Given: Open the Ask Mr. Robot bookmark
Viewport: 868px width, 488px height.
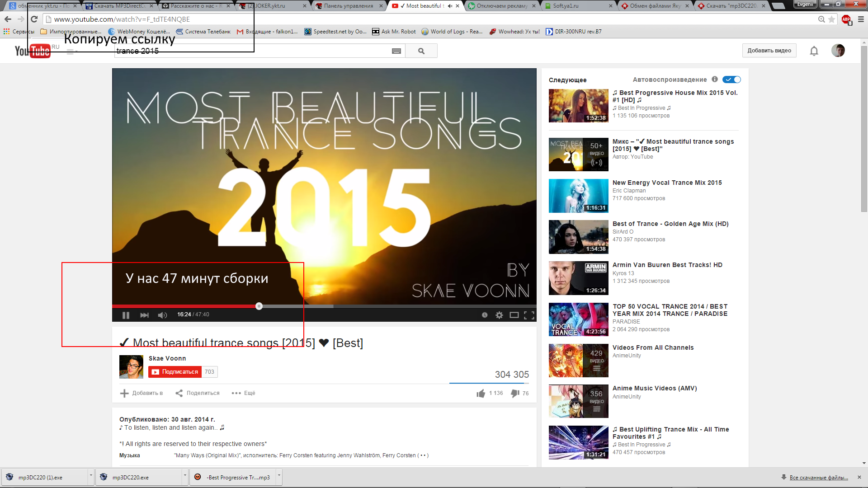Looking at the screenshot, I should pos(394,32).
